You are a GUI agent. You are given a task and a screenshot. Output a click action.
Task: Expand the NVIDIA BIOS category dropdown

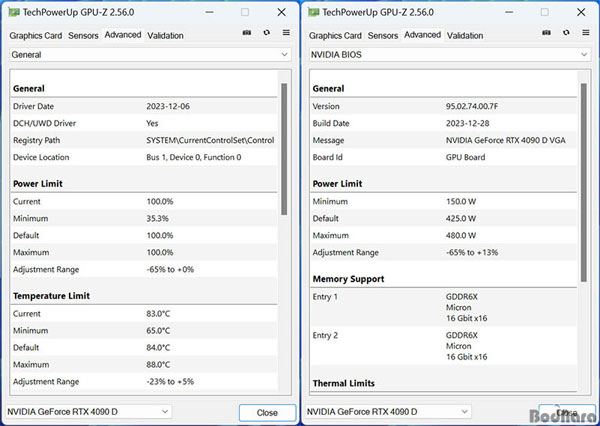point(450,55)
